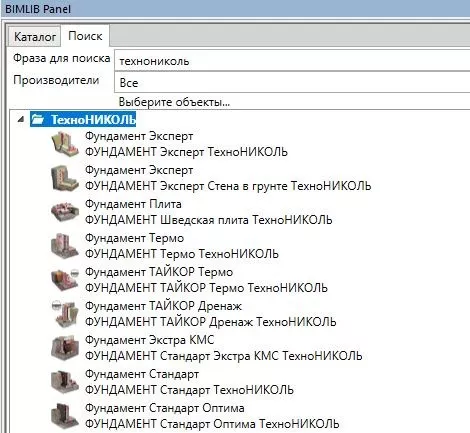Open the Производители dropdown showing Все
Image resolution: width=470 pixels, height=433 pixels.
click(292, 82)
